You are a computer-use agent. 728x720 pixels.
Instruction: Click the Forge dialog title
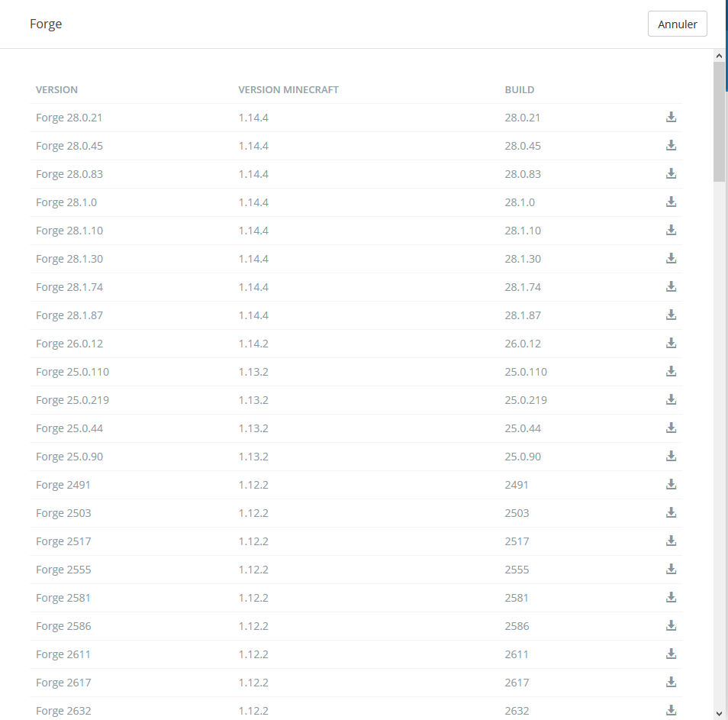click(46, 24)
